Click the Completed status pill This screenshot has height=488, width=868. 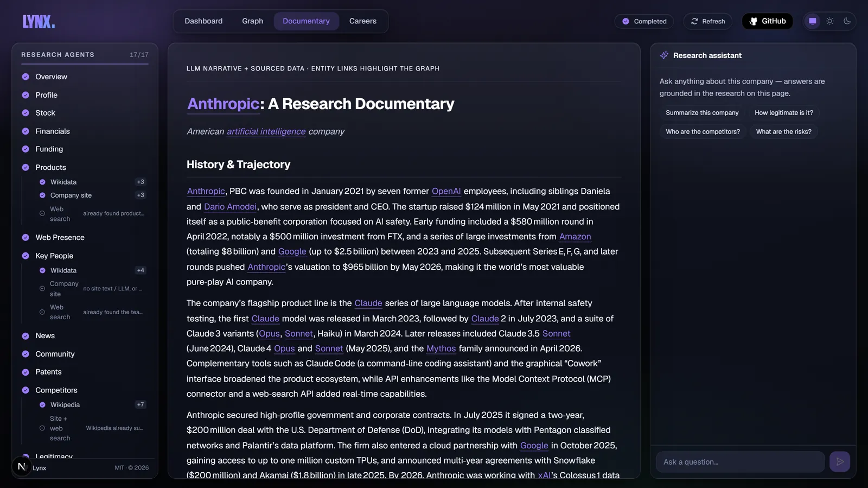(x=644, y=21)
